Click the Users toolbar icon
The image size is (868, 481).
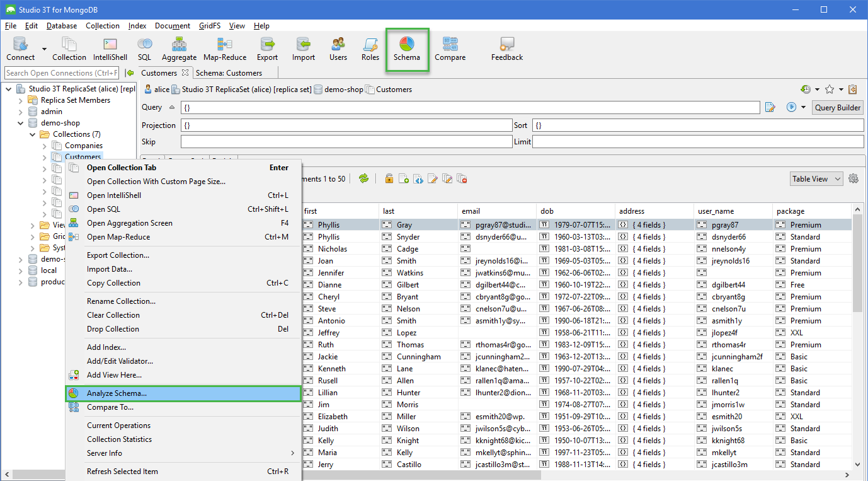338,49
